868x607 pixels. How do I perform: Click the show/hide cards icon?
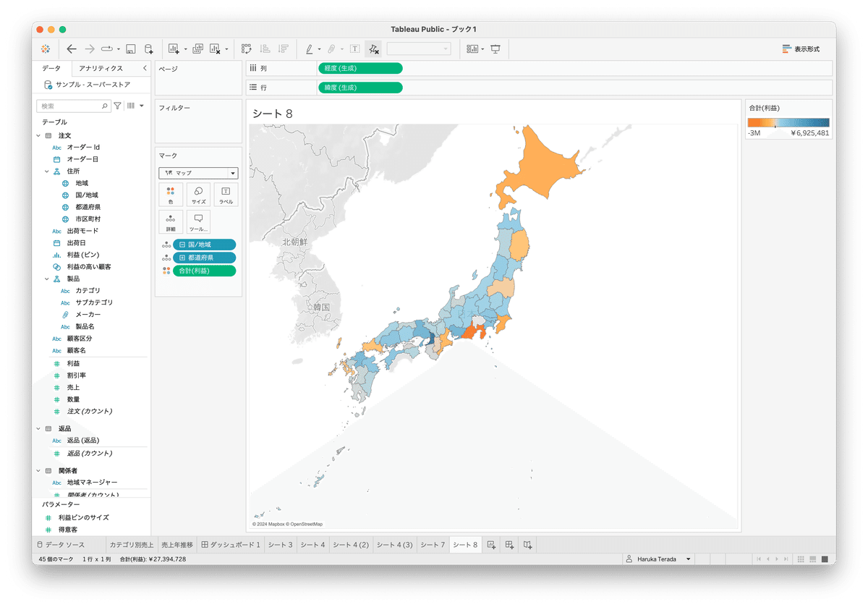pos(473,48)
